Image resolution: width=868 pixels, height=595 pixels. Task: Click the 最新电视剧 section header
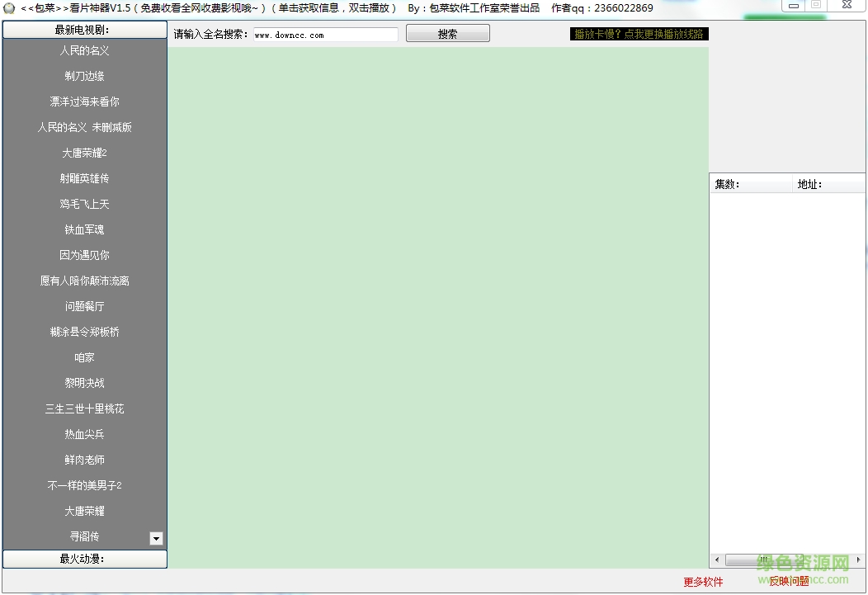coord(85,29)
